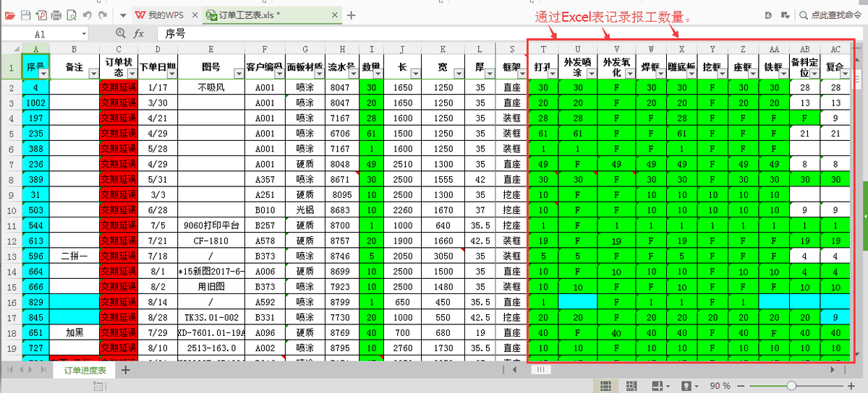Click the zoom out minus button
Screen dimensions: 868x393
[x=740, y=386]
